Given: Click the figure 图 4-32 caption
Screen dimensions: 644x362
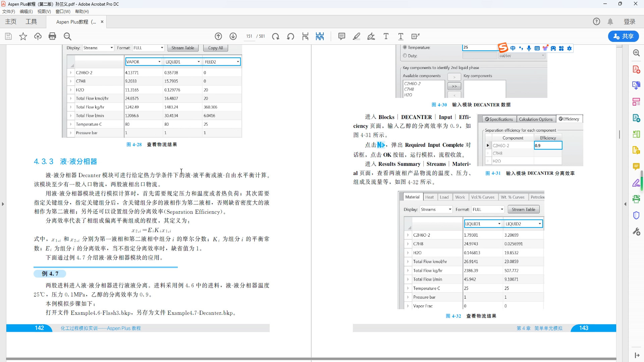Looking at the screenshot, I should pos(471,316).
